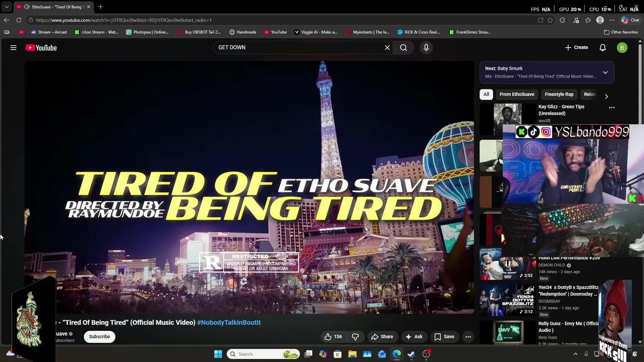
Task: Open the YouTube guide hamburger menu
Action: [x=14, y=48]
